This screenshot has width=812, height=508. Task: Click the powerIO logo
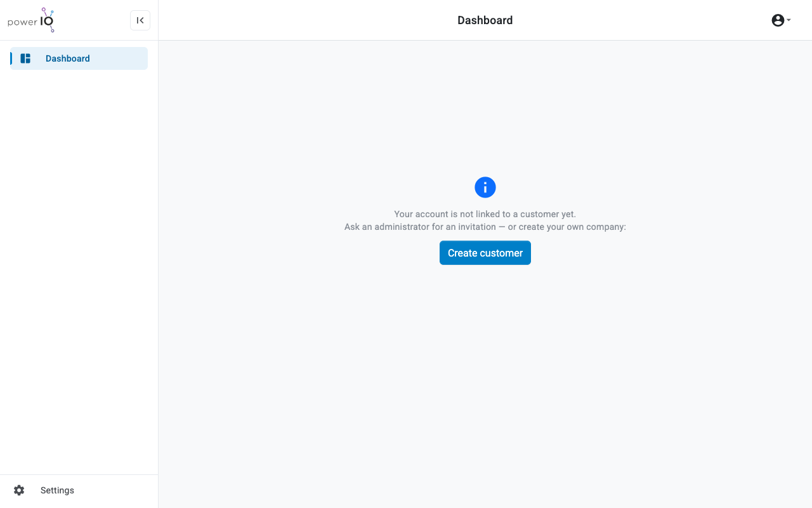pyautogui.click(x=31, y=20)
